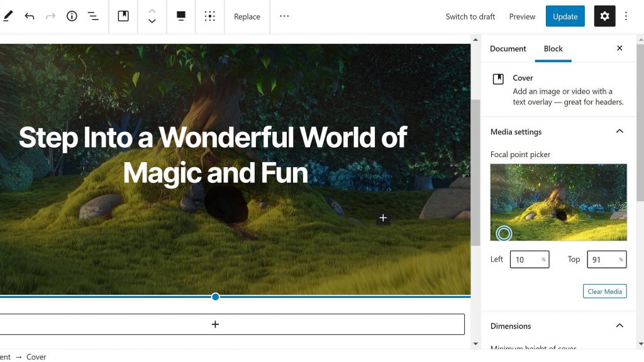
Task: Open the List View outline icon
Action: [x=92, y=16]
